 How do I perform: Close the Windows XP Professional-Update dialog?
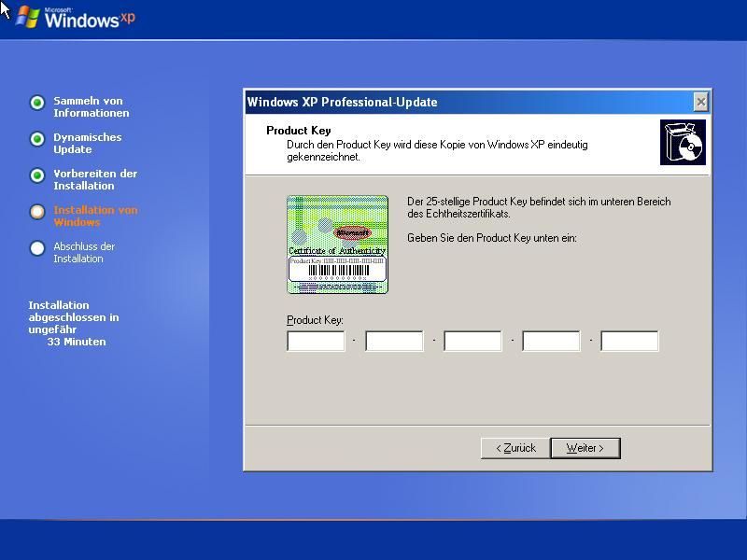[701, 102]
